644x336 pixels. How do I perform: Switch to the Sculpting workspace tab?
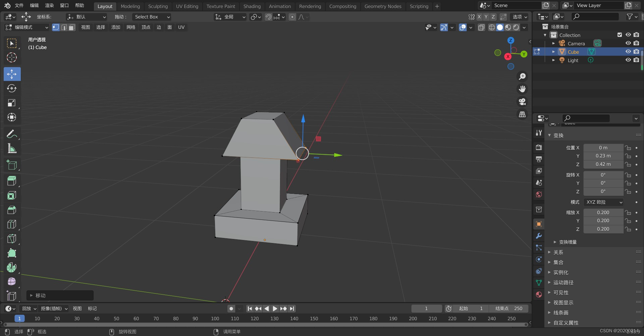coord(158,6)
